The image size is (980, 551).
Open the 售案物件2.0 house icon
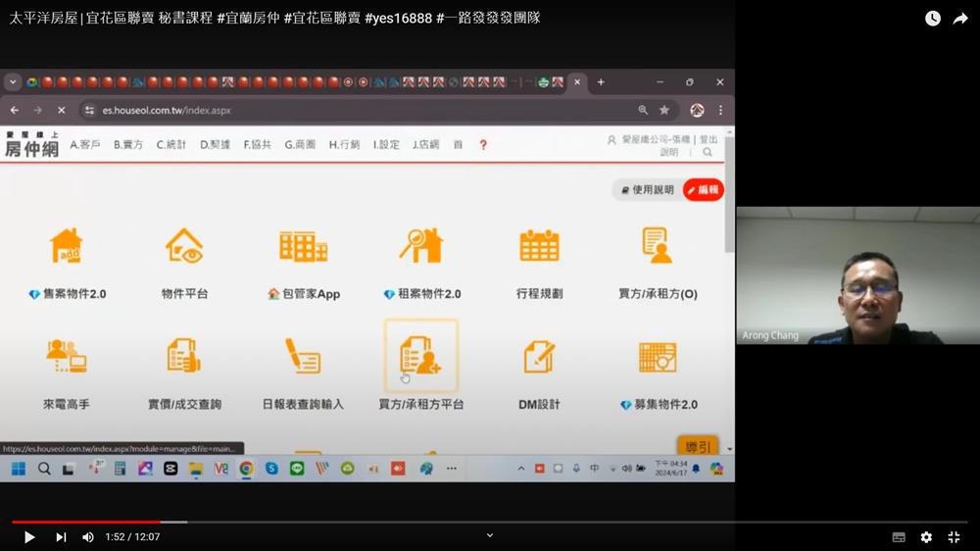pyautogui.click(x=67, y=246)
